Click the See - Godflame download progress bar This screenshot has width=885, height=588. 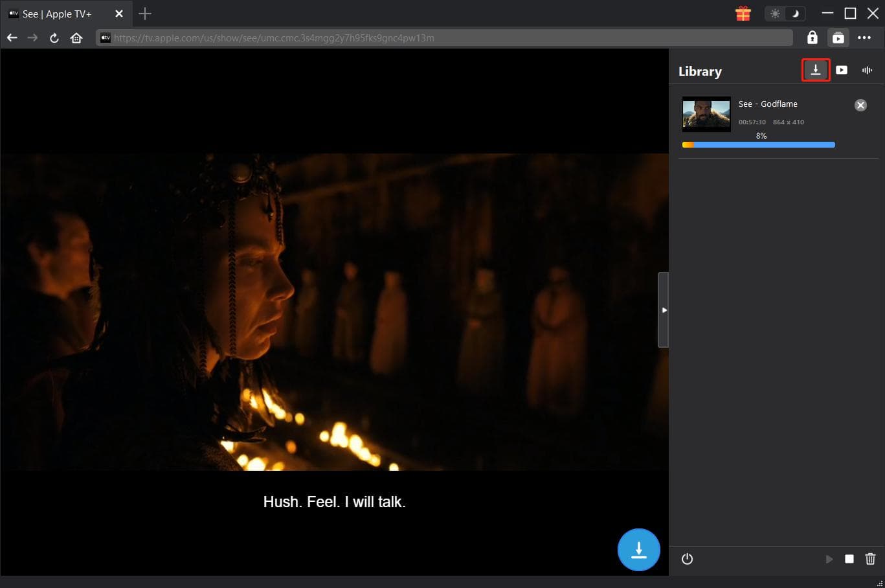click(758, 144)
